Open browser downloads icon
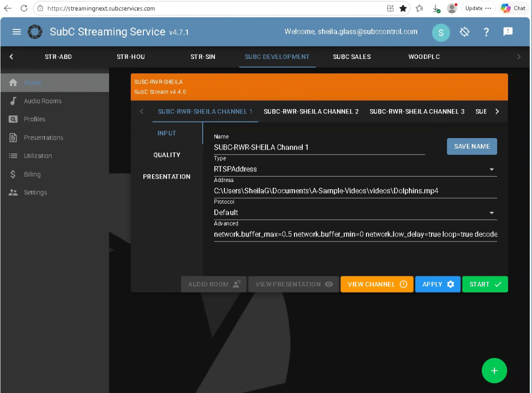 (x=436, y=9)
